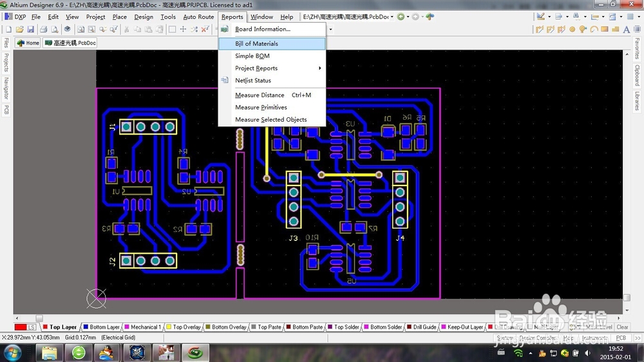Viewport: 644px width, 362px height.
Task: Place a pad on the board
Action: point(572,29)
